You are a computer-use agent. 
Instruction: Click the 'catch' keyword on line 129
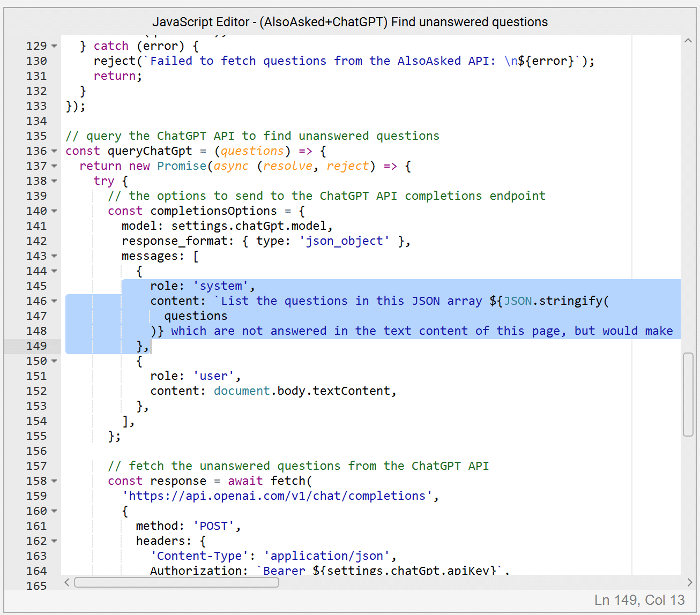click(111, 46)
